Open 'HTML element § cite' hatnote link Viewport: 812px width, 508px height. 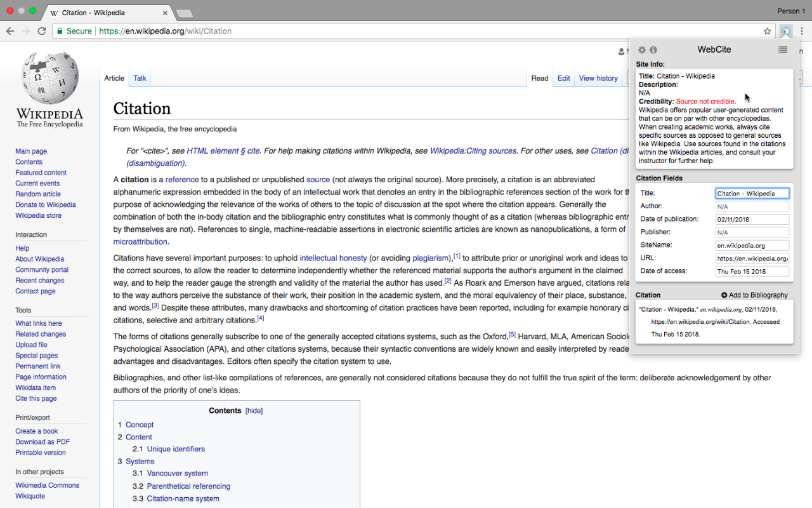(223, 151)
